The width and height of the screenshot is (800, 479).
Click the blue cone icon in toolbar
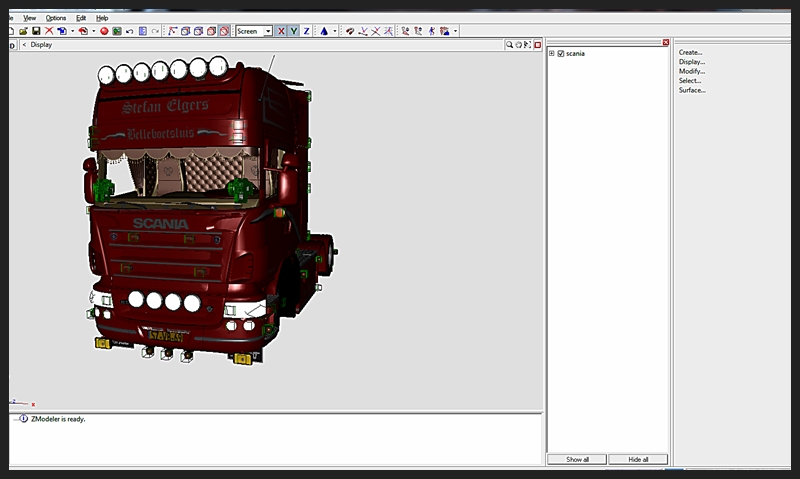[x=324, y=31]
